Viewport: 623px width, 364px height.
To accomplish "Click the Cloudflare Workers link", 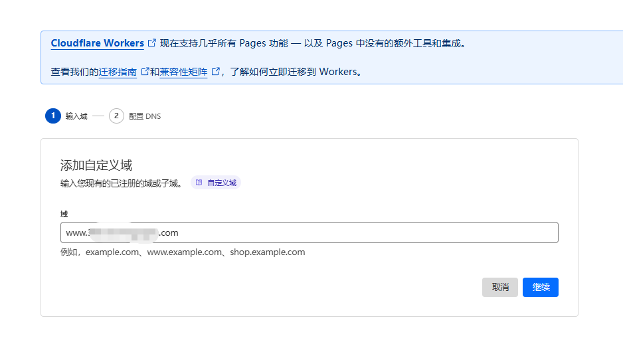I will [x=97, y=43].
